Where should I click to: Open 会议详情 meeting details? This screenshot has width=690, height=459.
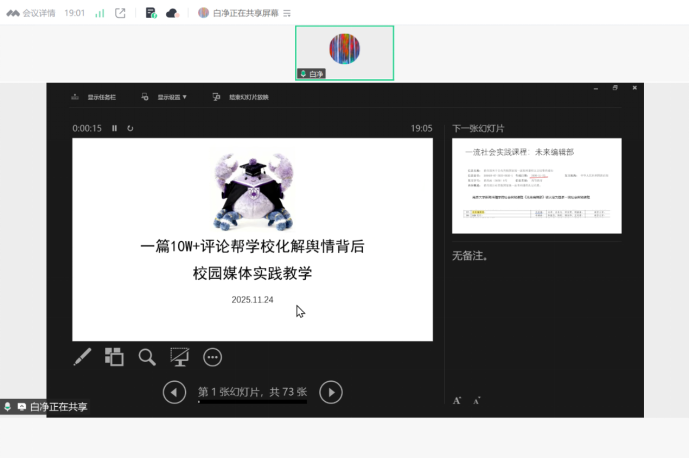tap(32, 13)
